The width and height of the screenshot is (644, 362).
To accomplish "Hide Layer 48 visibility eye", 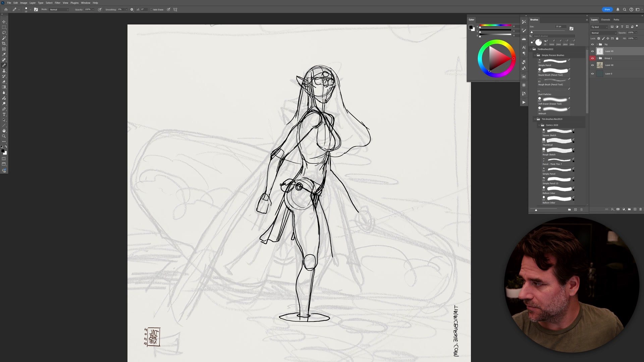I will pos(592,65).
